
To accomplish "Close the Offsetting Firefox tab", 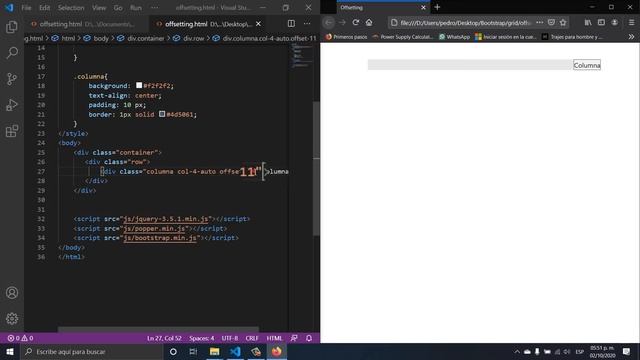I will (423, 7).
